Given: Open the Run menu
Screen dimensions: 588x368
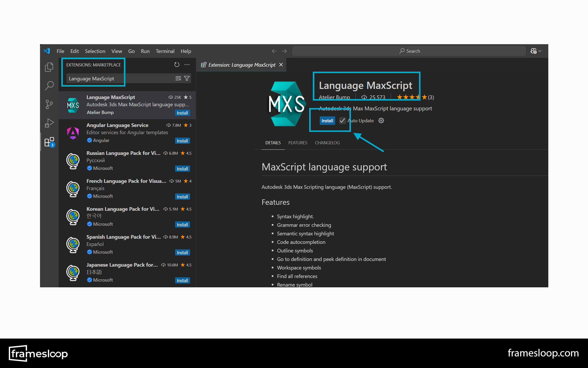Looking at the screenshot, I should pyautogui.click(x=145, y=51).
